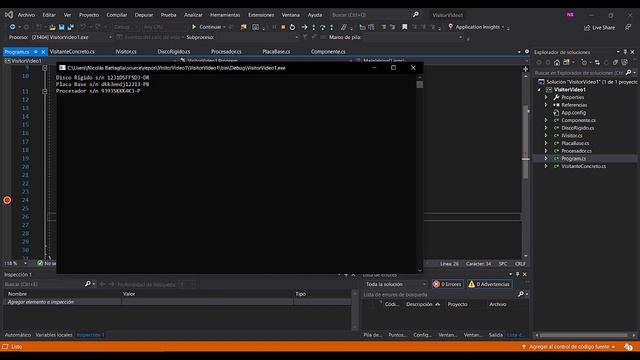Screen dimensions: 640x360
Task: Click the Solution Explorer horizontal scrollbar
Action: (584, 335)
